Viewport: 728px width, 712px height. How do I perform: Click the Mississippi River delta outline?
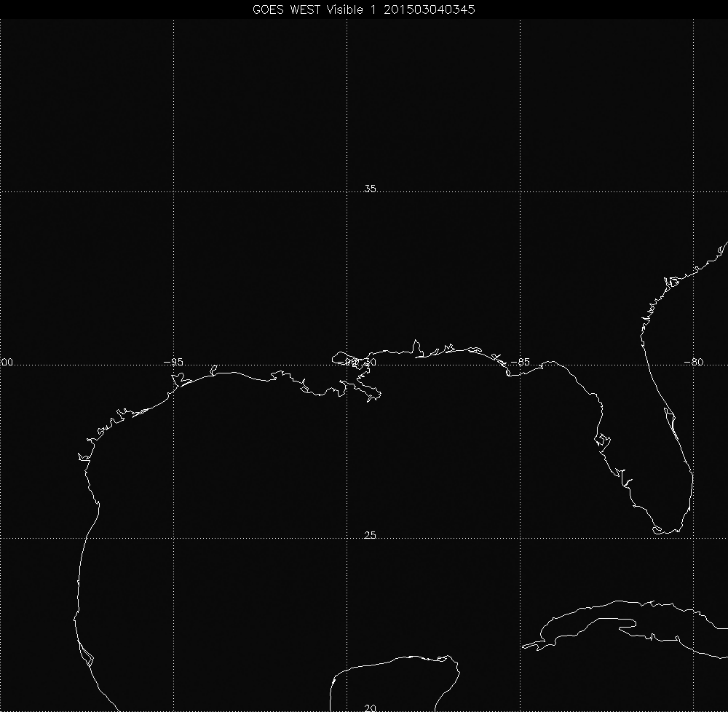click(371, 393)
